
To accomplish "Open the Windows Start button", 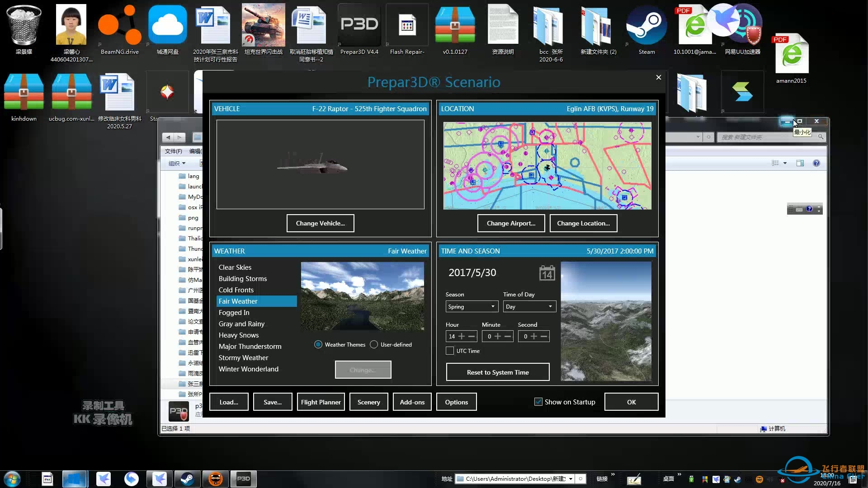I will pos(12,479).
